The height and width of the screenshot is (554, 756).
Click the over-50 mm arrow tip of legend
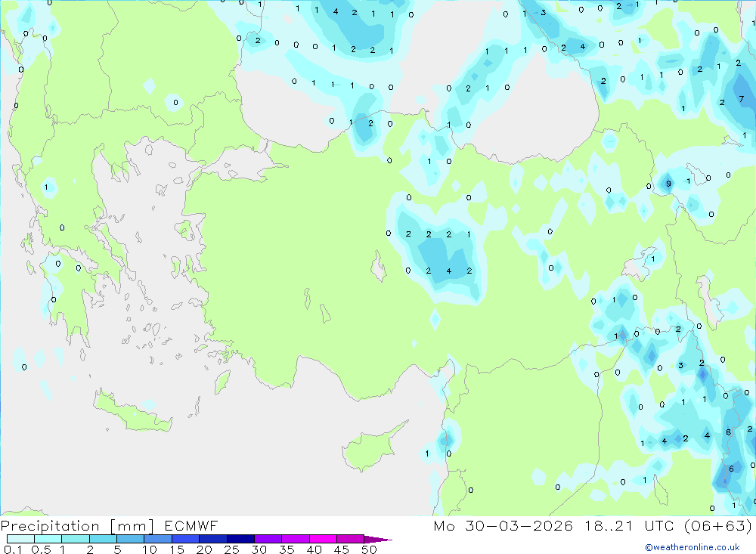tap(378, 540)
